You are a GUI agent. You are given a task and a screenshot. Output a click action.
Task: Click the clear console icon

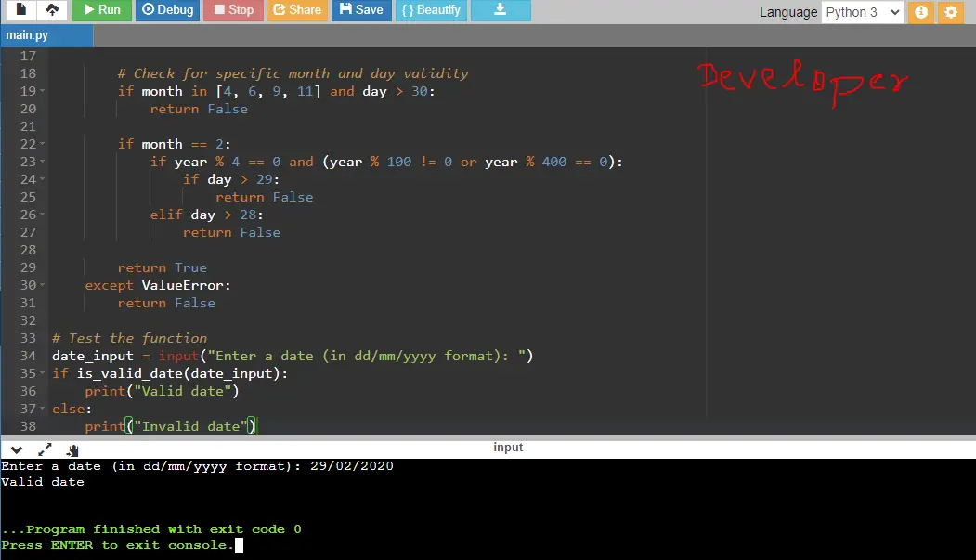(x=72, y=449)
